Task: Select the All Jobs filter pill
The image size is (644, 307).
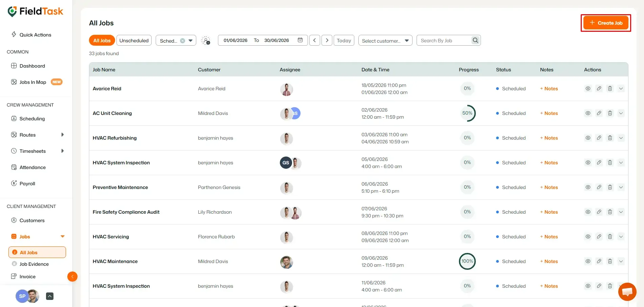Action: pyautogui.click(x=102, y=41)
